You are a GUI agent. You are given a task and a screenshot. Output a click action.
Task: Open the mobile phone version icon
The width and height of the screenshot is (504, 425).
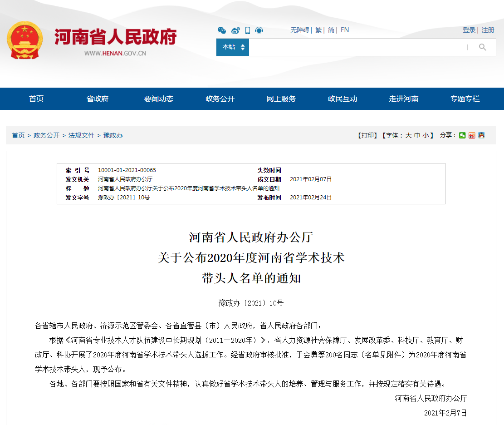tap(248, 30)
